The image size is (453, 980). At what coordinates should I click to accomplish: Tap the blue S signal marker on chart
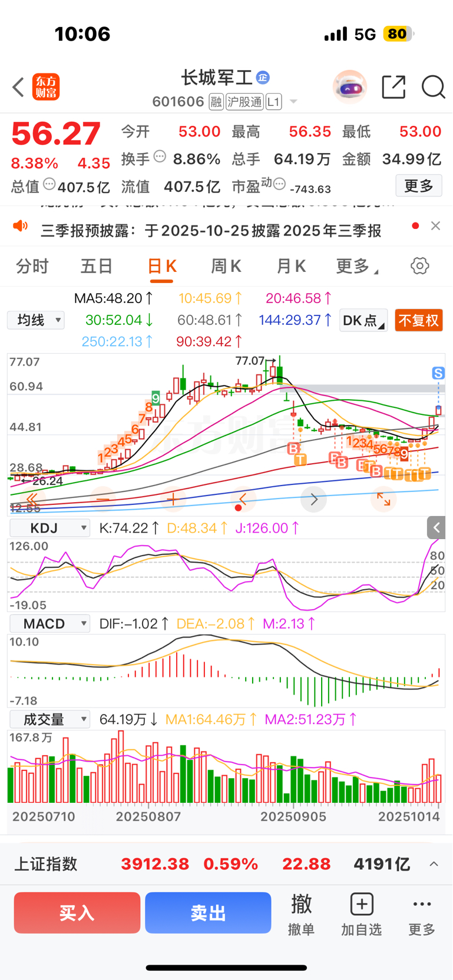point(438,373)
